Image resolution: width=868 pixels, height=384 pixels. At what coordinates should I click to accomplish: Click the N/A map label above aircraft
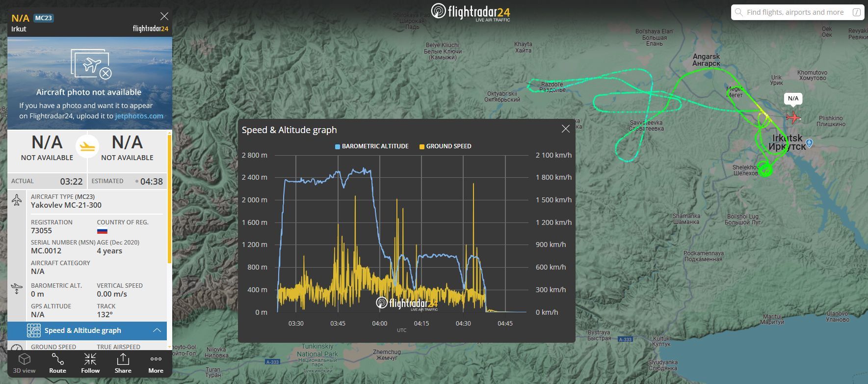tap(793, 98)
